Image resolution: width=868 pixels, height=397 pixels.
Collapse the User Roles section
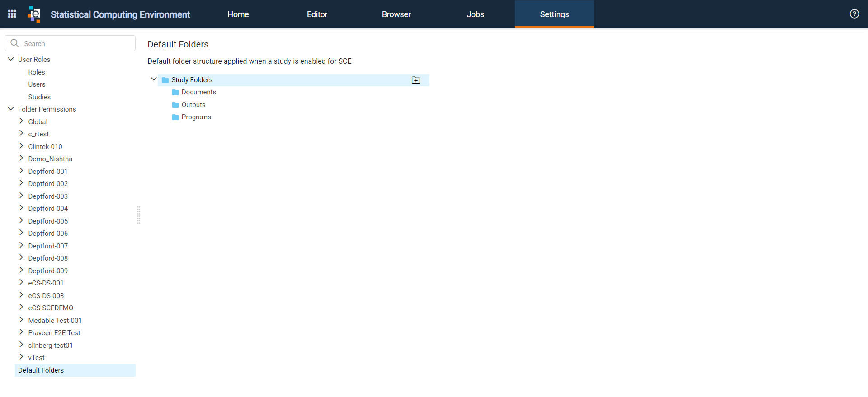(x=11, y=59)
